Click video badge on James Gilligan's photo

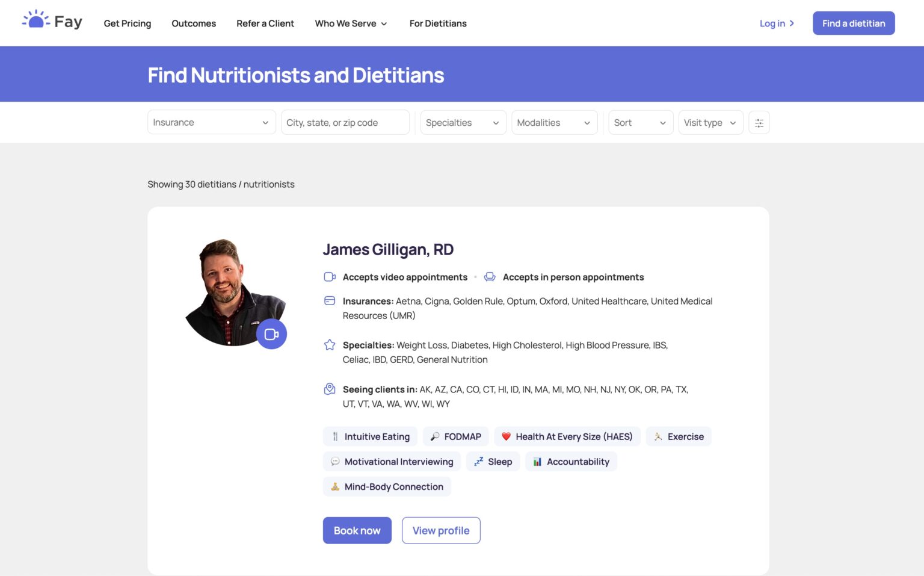point(271,334)
